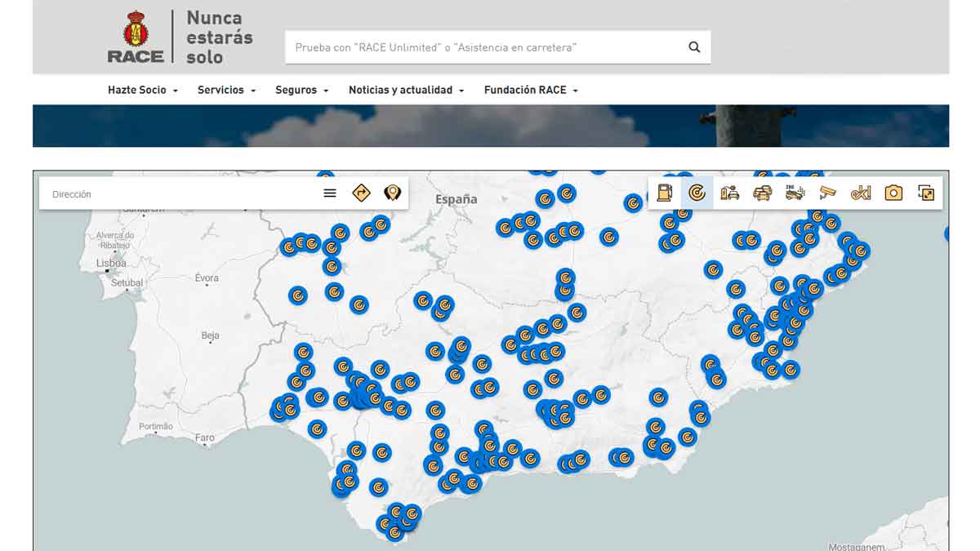Select the location pin marker icon

click(x=392, y=193)
